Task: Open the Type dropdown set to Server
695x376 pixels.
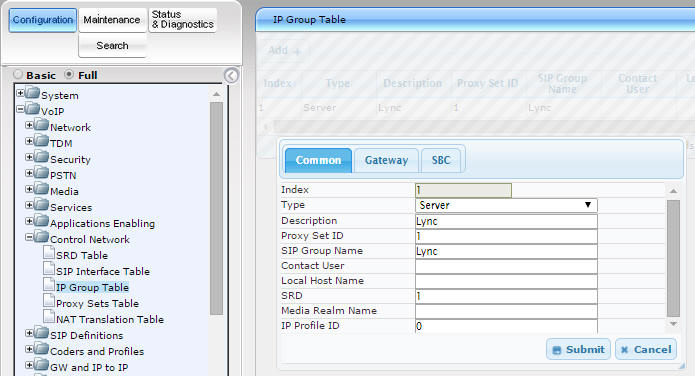Action: tap(506, 205)
